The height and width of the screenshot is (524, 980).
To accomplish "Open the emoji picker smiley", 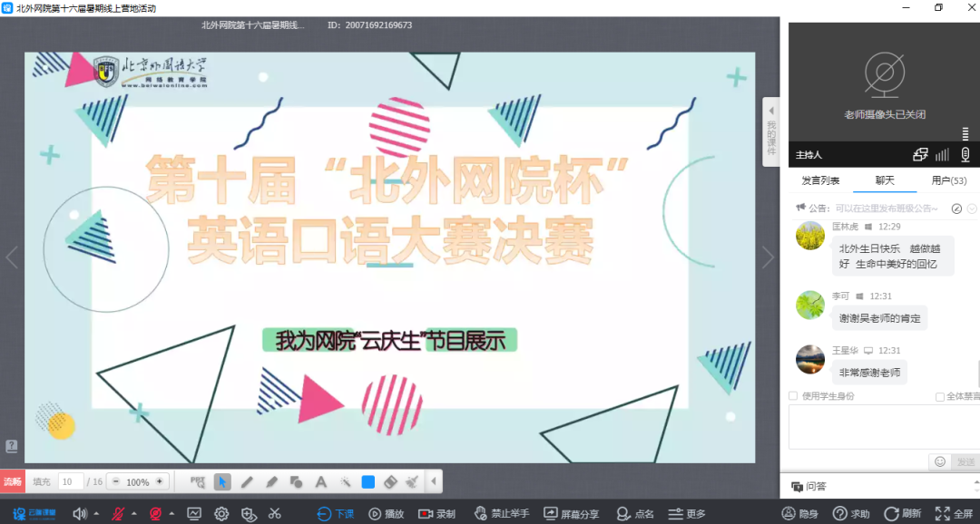I will [x=939, y=461].
